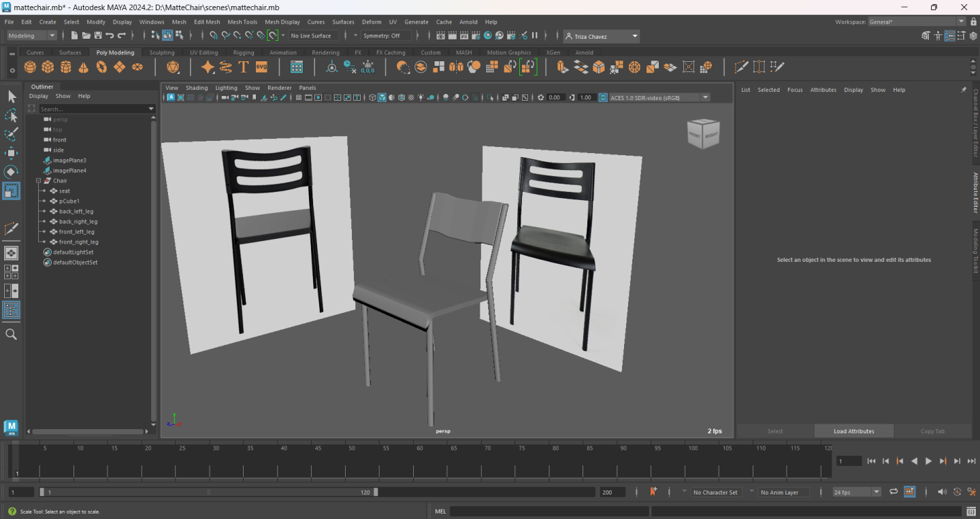Click the Redo arrow icon
Screen dimensions: 980x519
(122, 35)
